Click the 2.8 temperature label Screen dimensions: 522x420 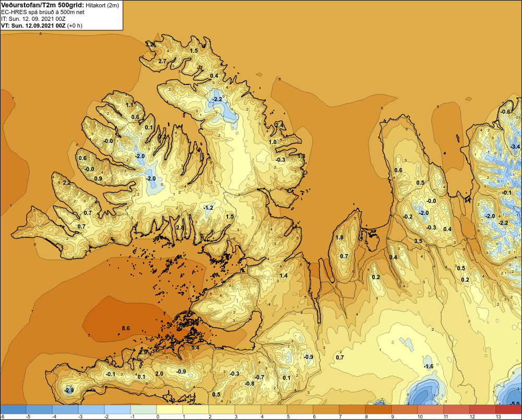click(180, 227)
